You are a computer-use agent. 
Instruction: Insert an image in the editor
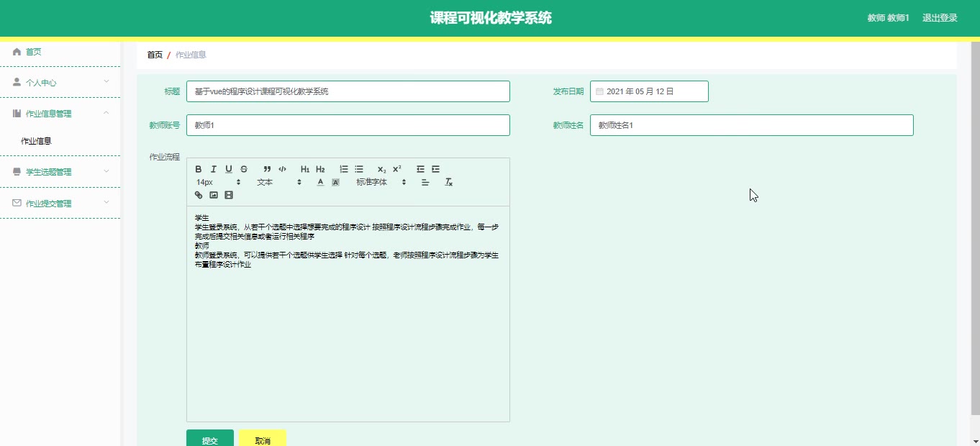point(214,194)
